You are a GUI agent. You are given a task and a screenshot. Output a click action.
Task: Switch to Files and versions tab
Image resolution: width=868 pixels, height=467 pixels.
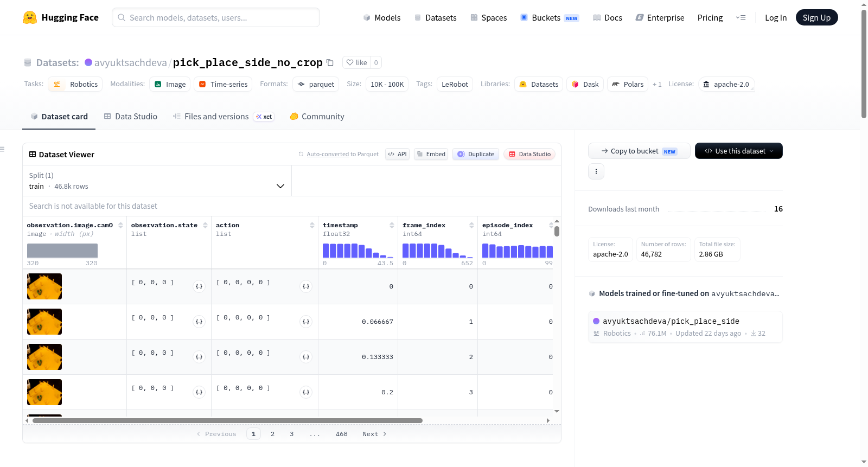(223, 116)
